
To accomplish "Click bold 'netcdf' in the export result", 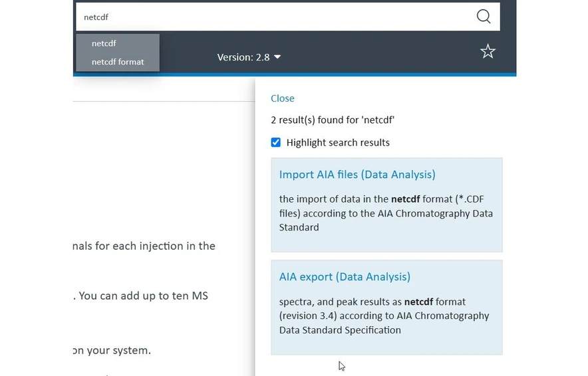I will [418, 302].
